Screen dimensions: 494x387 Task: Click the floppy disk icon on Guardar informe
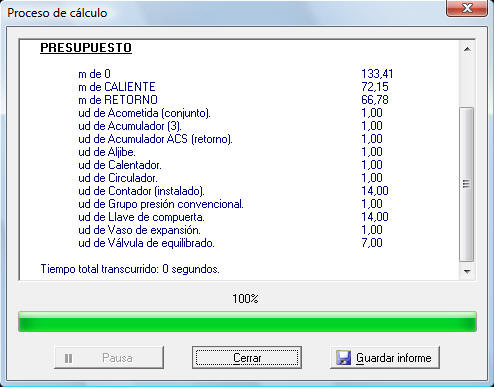click(x=344, y=358)
